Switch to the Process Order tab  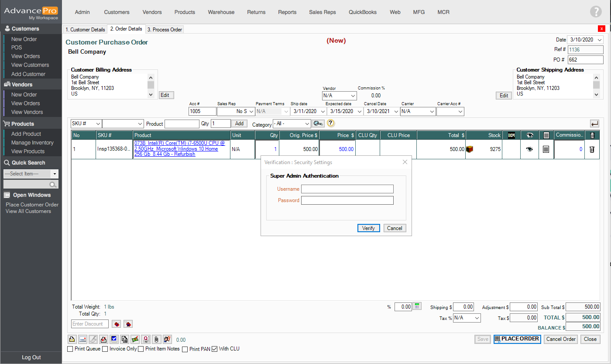165,30
